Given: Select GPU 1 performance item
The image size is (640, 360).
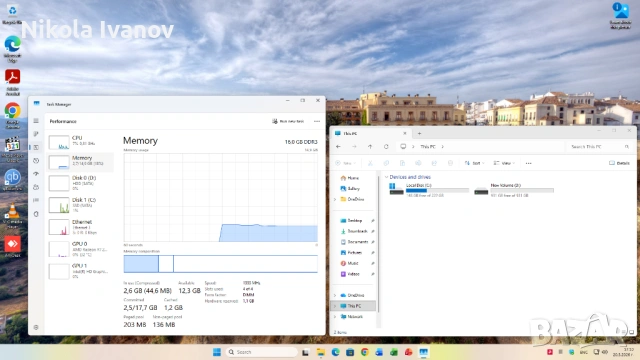Looking at the screenshot, I should [80, 271].
